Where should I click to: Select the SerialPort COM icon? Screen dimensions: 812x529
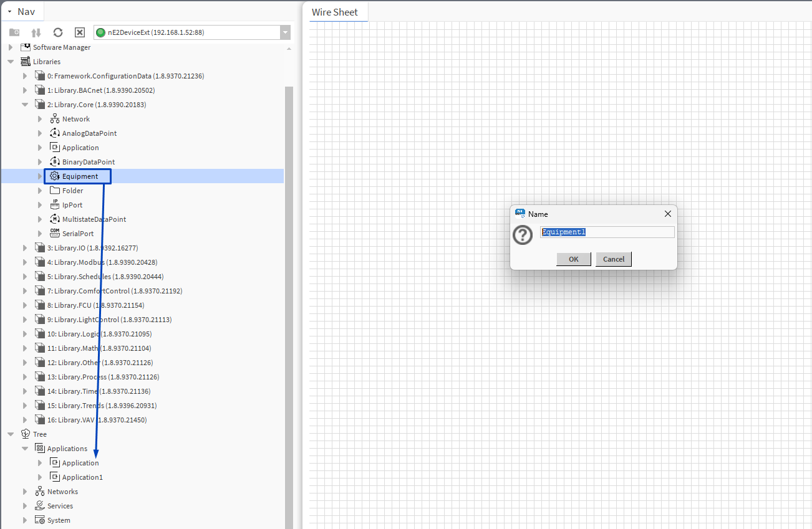coord(55,234)
